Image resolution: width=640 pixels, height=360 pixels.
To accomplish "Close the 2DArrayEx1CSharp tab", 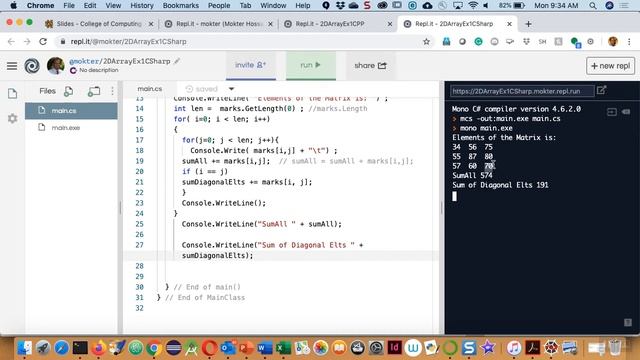I will coord(509,24).
